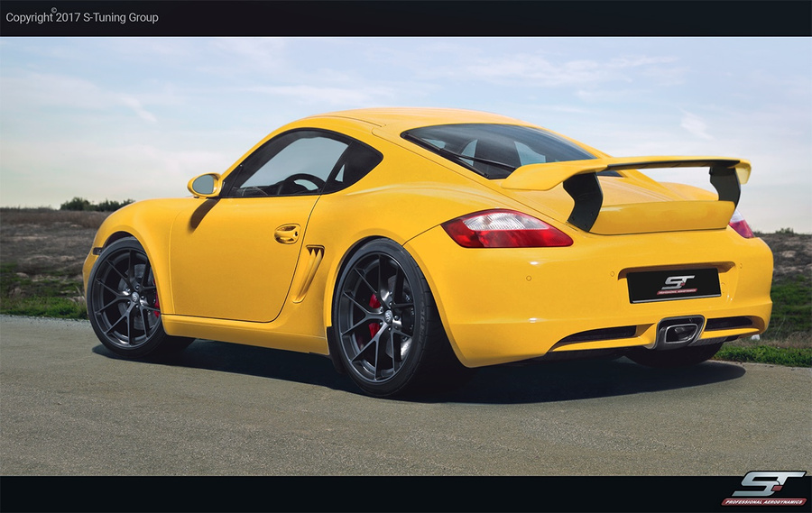Image resolution: width=812 pixels, height=513 pixels.
Task: Click the steering wheel through the window
Action: click(297, 183)
